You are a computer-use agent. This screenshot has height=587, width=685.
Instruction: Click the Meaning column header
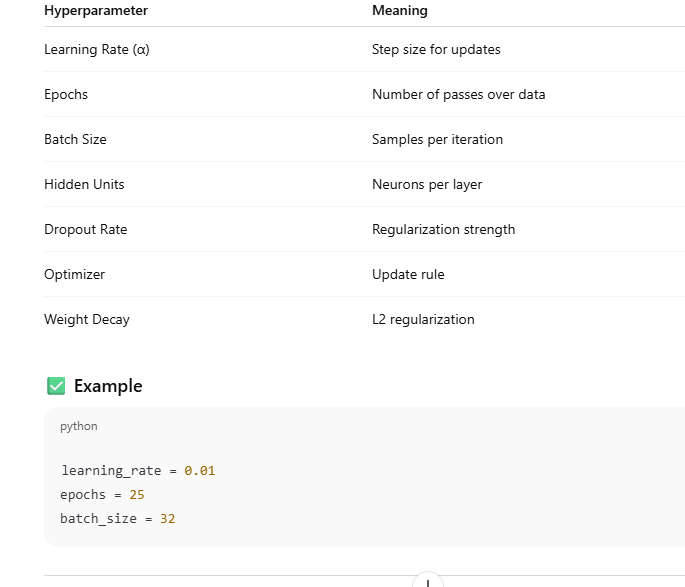(x=399, y=10)
